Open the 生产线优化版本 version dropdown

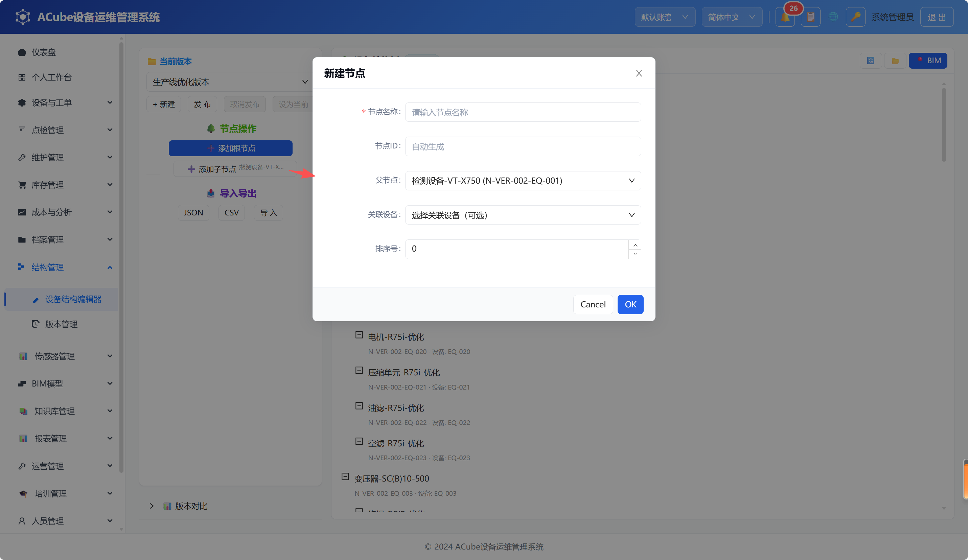[x=230, y=82]
